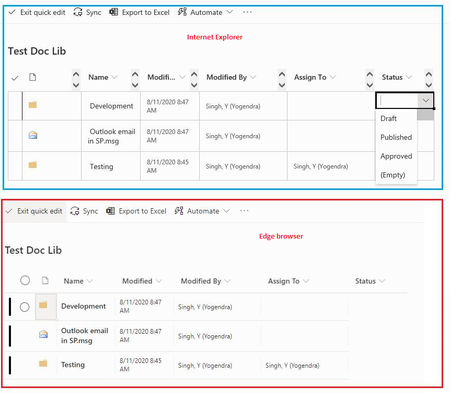Expand Modified By column menu in Edge list
Viewport: 450px width, 393px height.
click(227, 281)
